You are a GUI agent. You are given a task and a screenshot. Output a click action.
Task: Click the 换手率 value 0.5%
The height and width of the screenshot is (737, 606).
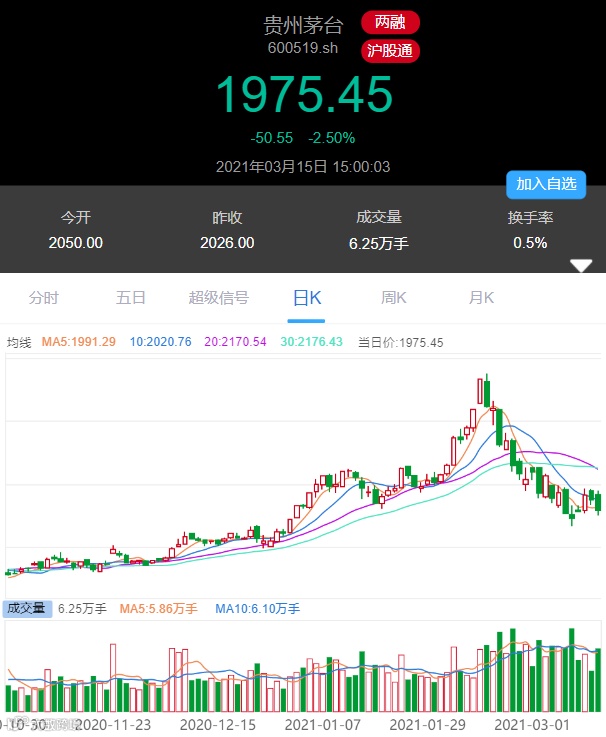coord(530,243)
